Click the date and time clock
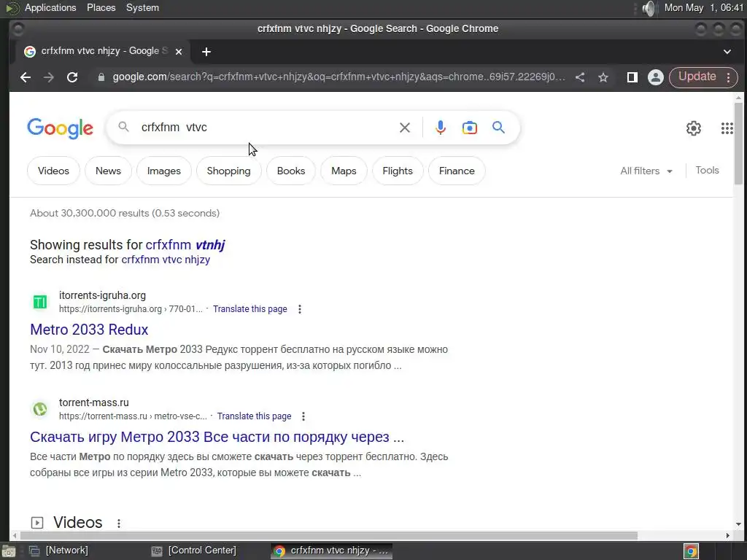This screenshot has width=747, height=560. 704,7
